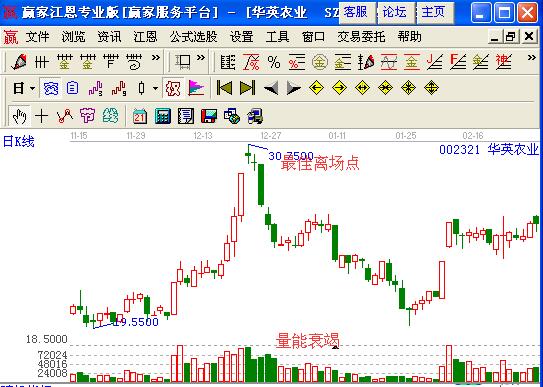The height and width of the screenshot is (387, 543).
Task: Open the 工具 menu
Action: point(277,36)
